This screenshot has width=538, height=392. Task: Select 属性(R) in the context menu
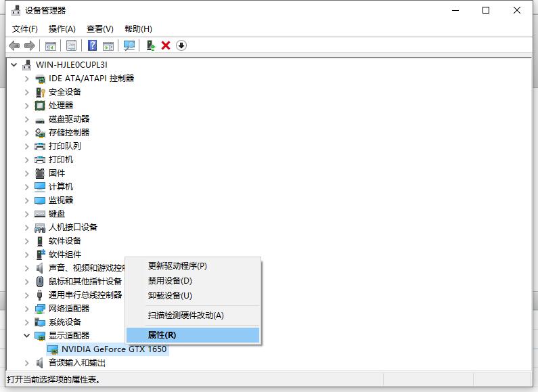(162, 335)
